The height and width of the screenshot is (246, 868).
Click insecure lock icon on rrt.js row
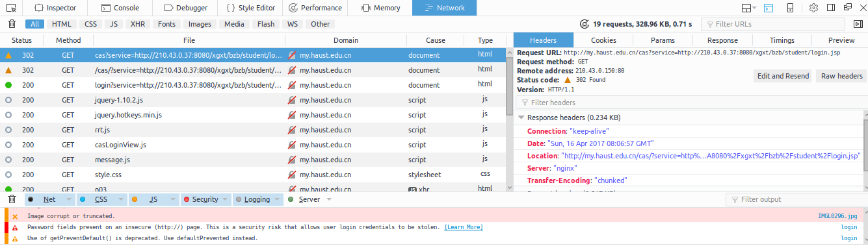pos(292,130)
